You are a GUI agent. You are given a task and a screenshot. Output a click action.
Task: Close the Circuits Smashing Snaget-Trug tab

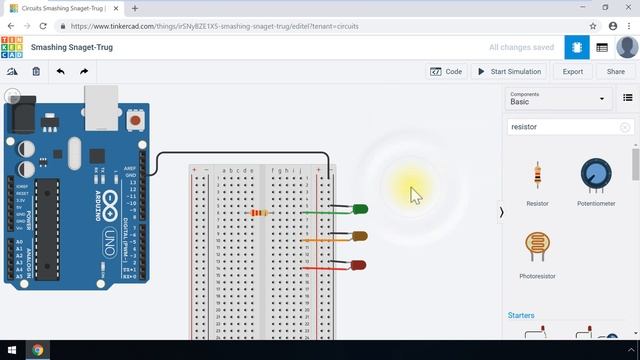pos(116,8)
